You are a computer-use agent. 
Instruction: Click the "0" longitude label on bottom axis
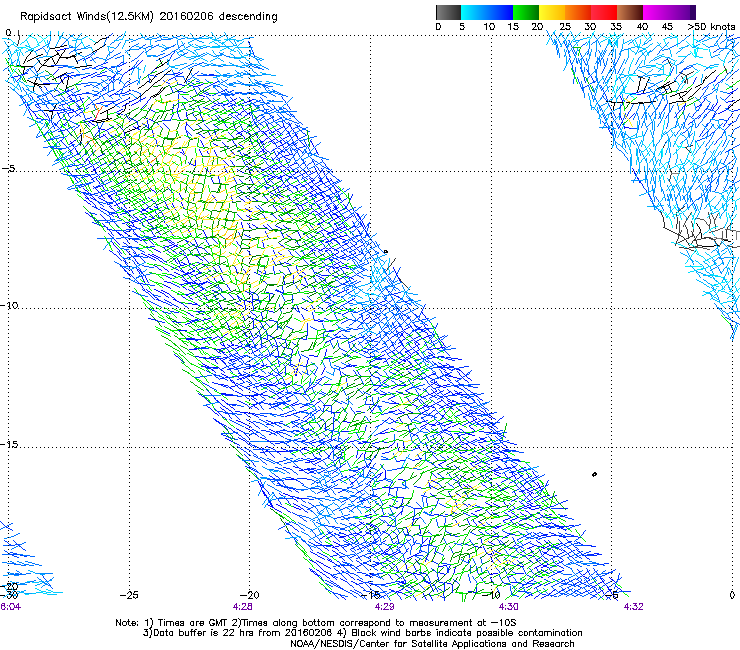click(x=732, y=595)
